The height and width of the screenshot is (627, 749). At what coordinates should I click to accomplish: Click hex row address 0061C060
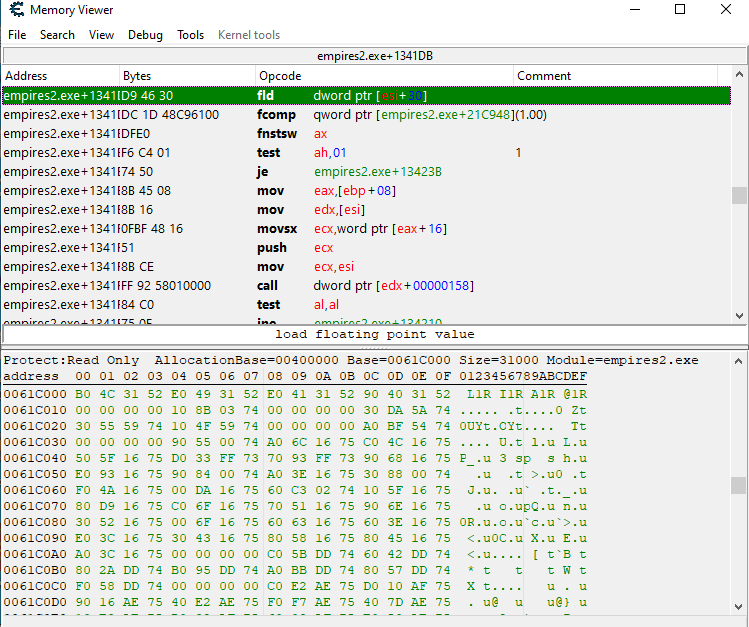point(35,490)
